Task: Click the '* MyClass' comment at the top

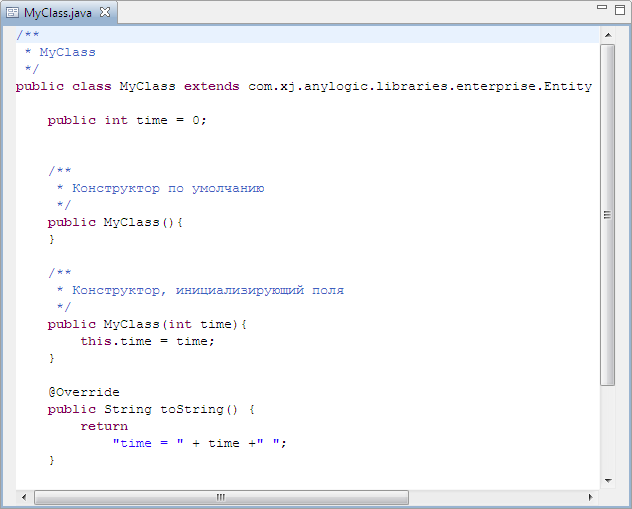Action: (x=60, y=52)
